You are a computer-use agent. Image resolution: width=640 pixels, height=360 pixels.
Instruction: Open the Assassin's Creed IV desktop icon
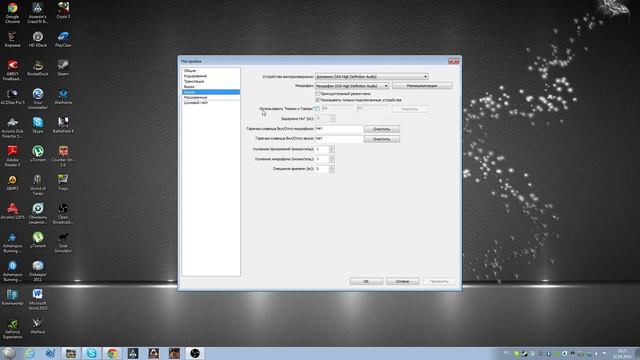[38, 12]
